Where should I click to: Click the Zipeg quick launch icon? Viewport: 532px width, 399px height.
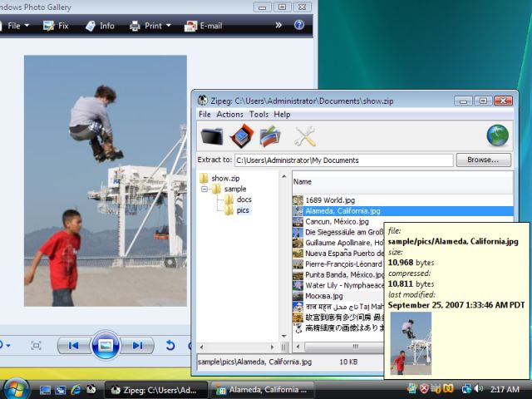(x=91, y=389)
